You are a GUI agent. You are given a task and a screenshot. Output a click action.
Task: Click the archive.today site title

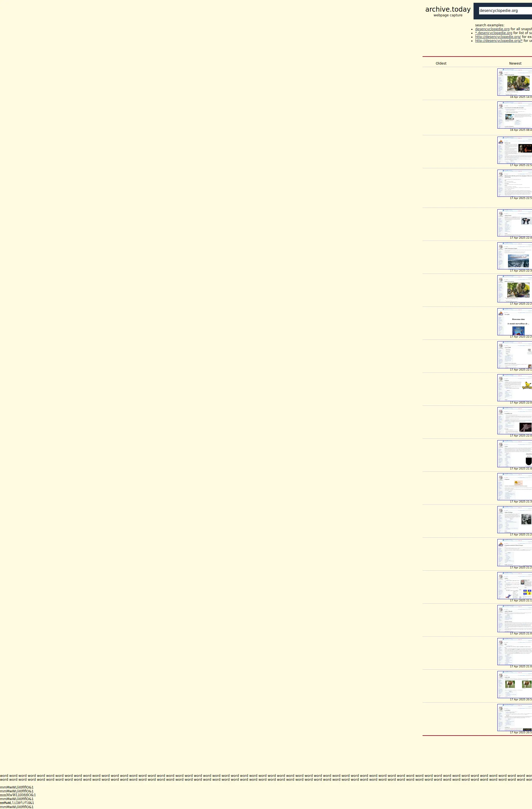click(448, 9)
